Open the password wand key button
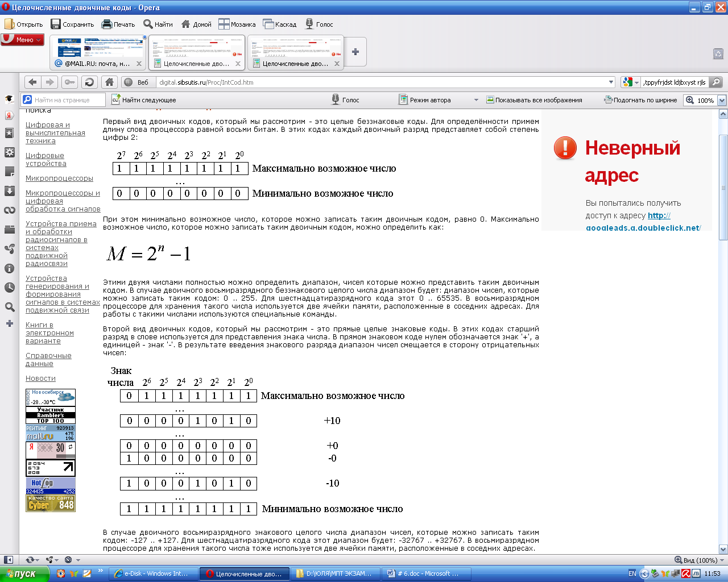 point(69,82)
